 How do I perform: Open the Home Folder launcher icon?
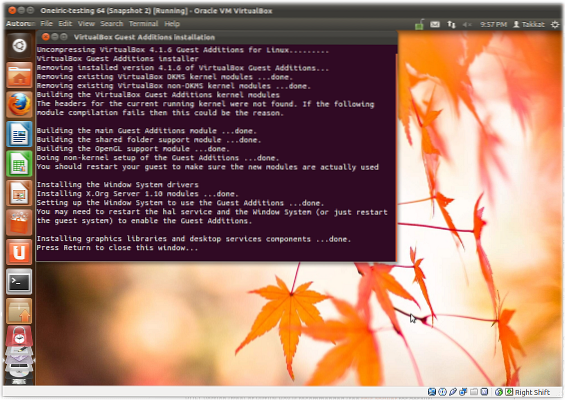coord(19,75)
